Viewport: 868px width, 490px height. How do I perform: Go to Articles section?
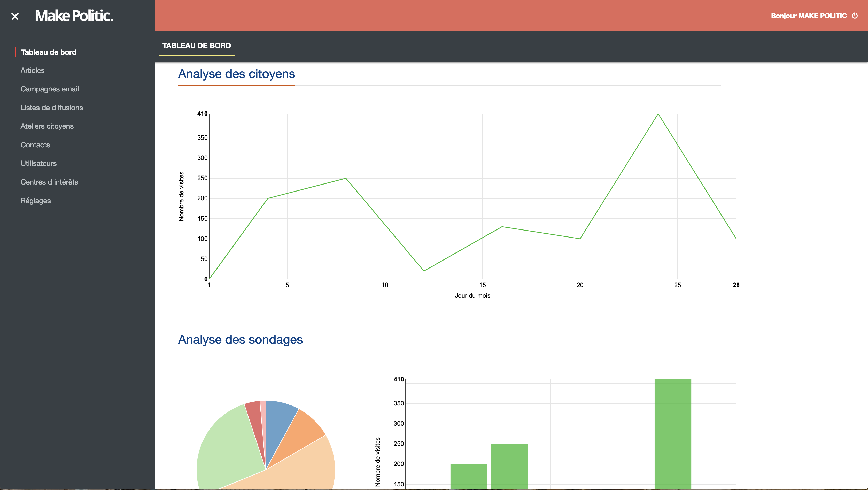32,71
